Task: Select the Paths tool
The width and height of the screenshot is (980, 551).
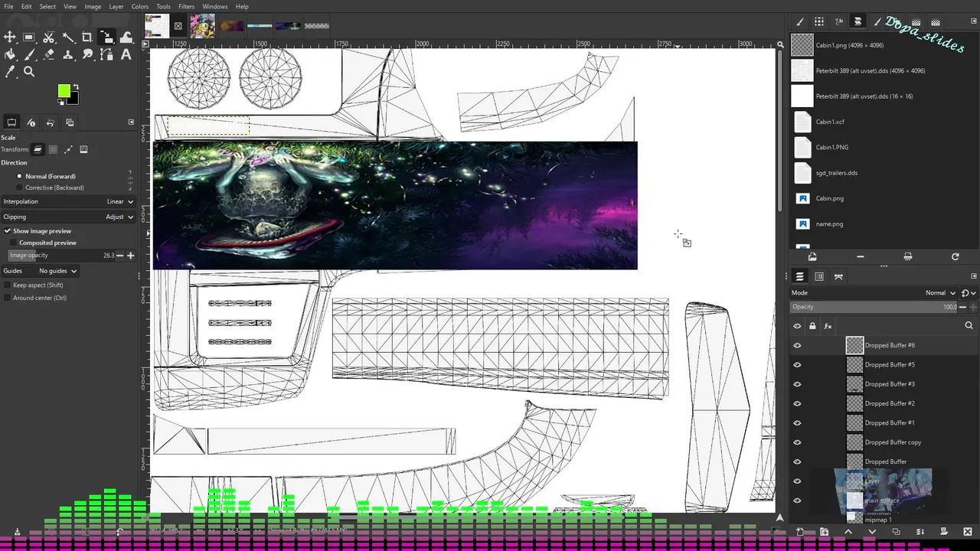Action: click(106, 54)
